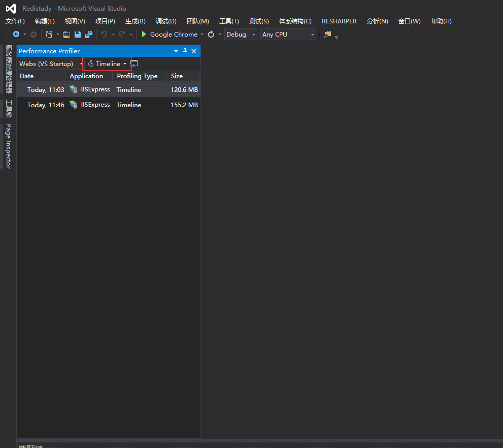Expand the navigate backward history dropdown
Screen dimensions: 503x448
(x=25, y=35)
